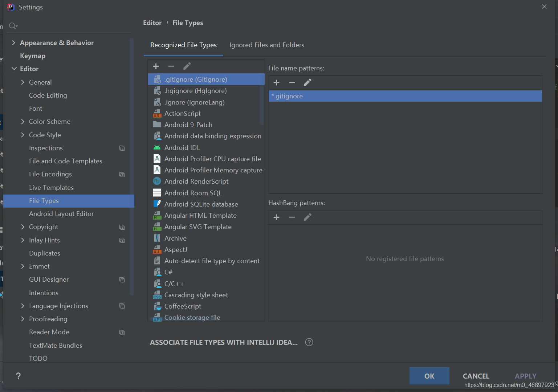Edit the selected recognized file type
The height and width of the screenshot is (392, 558).
tap(187, 66)
